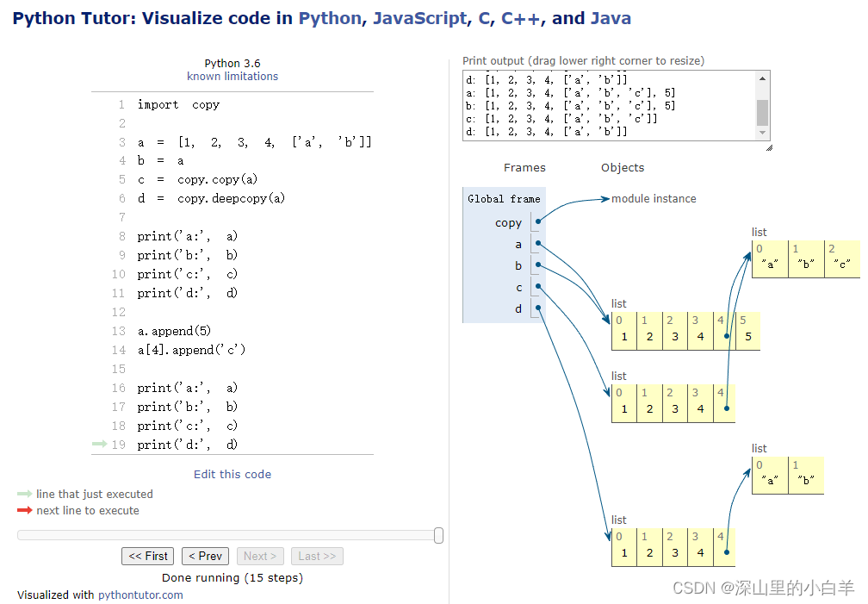The height and width of the screenshot is (604, 868).
Task: Open the known limitations link
Action: 232,77
